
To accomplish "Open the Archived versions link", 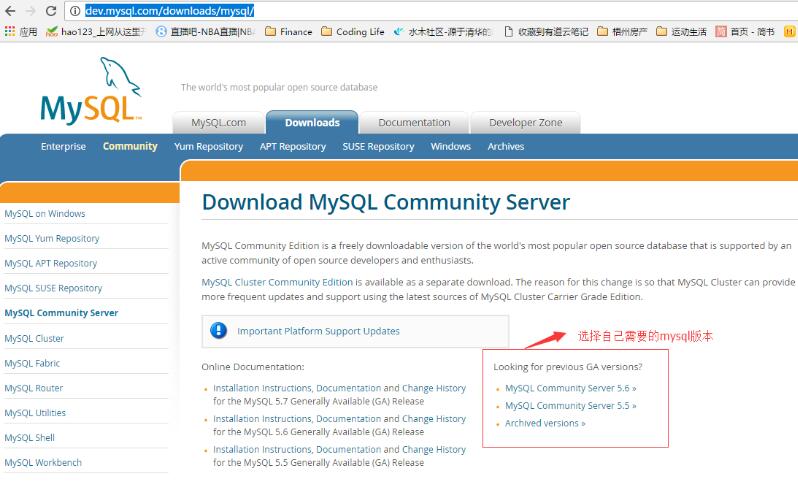I will click(545, 423).
